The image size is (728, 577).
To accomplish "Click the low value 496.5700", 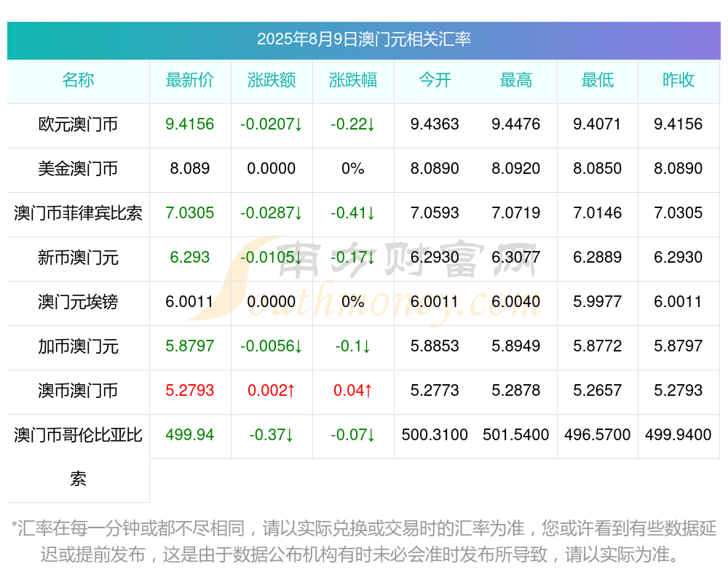I will tap(598, 434).
